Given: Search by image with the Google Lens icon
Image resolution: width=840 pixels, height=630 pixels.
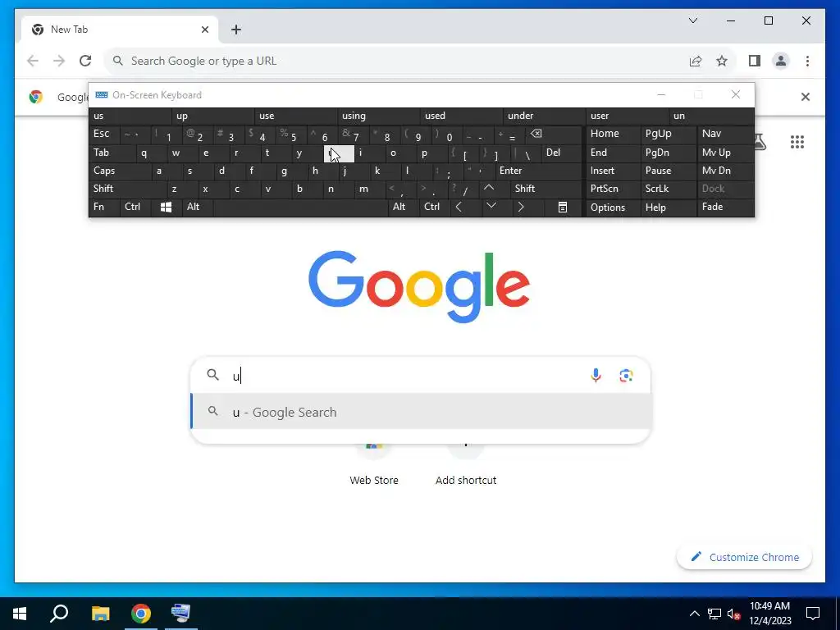Looking at the screenshot, I should (x=626, y=376).
